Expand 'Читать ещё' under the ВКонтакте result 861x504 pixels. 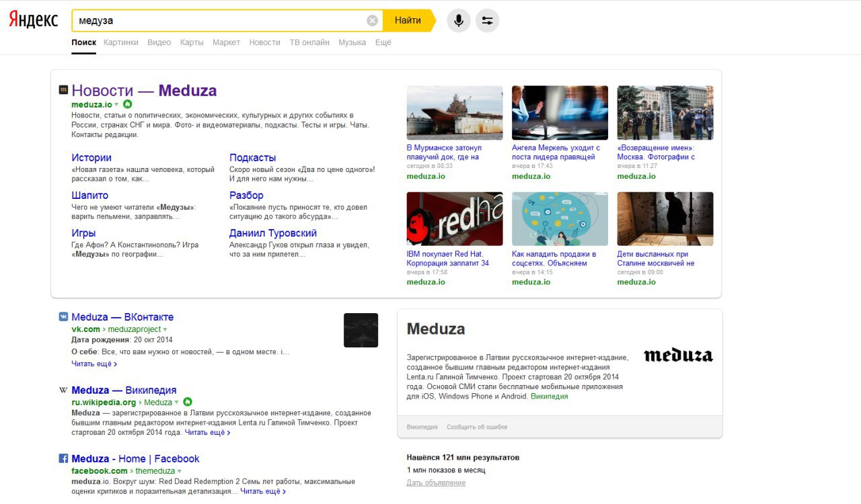point(94,364)
